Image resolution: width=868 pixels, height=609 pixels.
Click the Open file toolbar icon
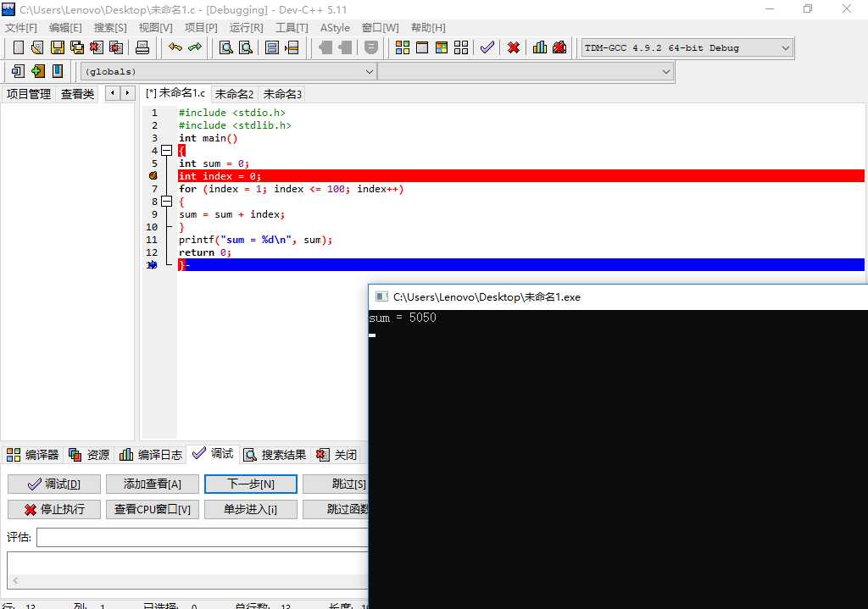[37, 47]
